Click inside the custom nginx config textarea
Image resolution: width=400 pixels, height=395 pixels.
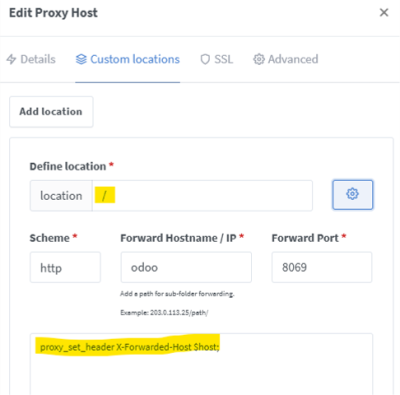tap(201, 364)
